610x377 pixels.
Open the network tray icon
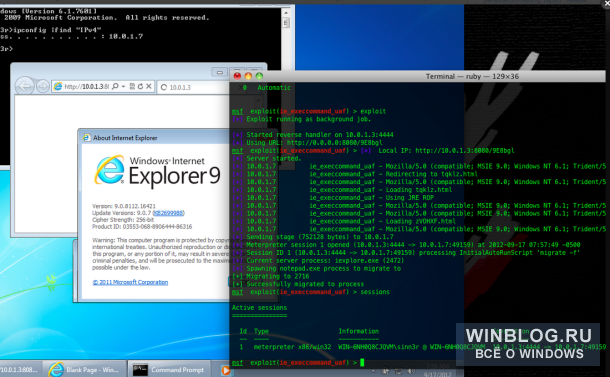pyautogui.click(x=399, y=371)
